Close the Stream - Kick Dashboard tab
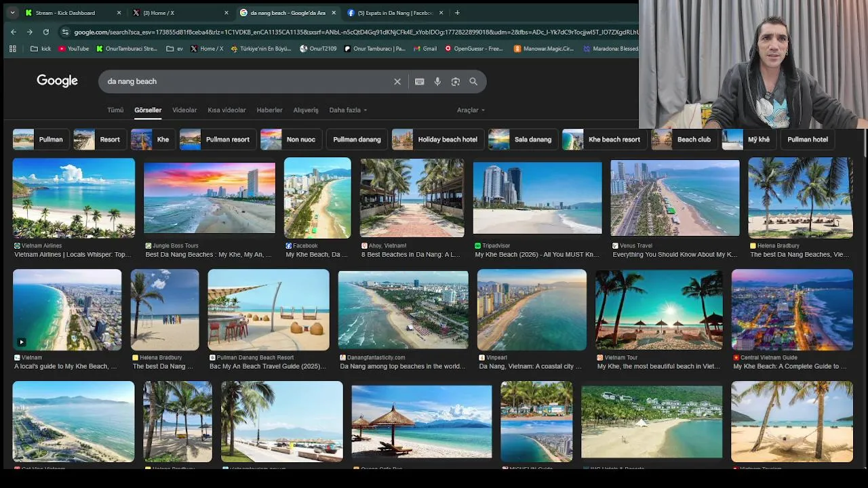 (x=119, y=13)
